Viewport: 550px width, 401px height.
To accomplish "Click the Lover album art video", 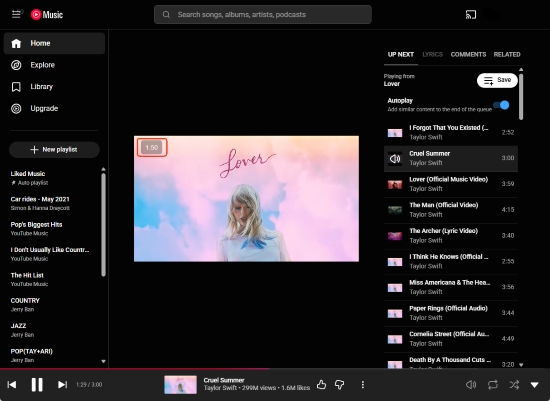I will 246,199.
